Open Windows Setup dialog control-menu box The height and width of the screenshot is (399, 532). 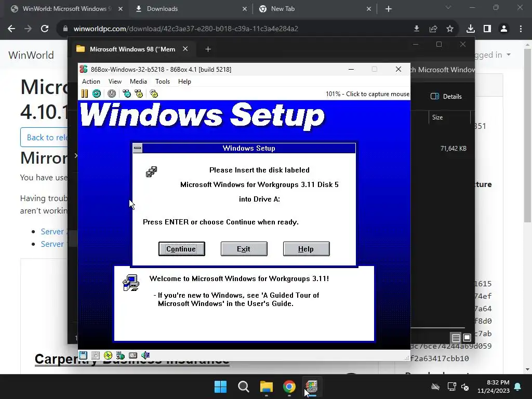tap(137, 148)
